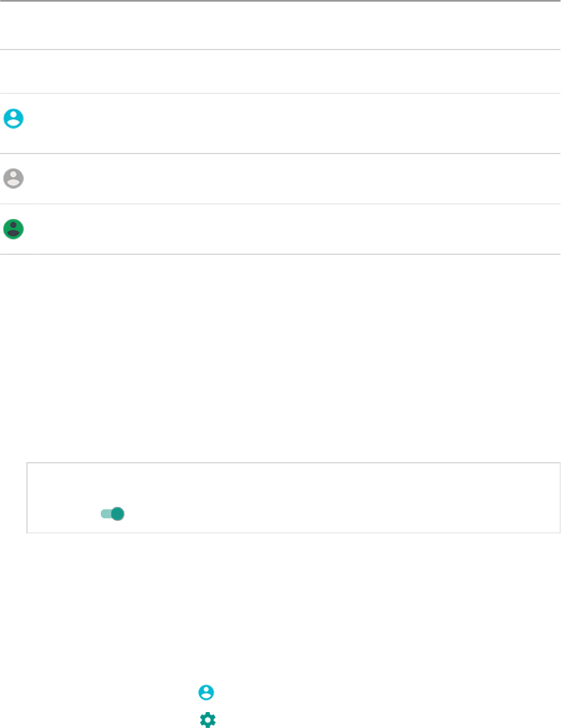Click the small cyan user icon above the gear
This screenshot has height=728, width=561.
206,692
